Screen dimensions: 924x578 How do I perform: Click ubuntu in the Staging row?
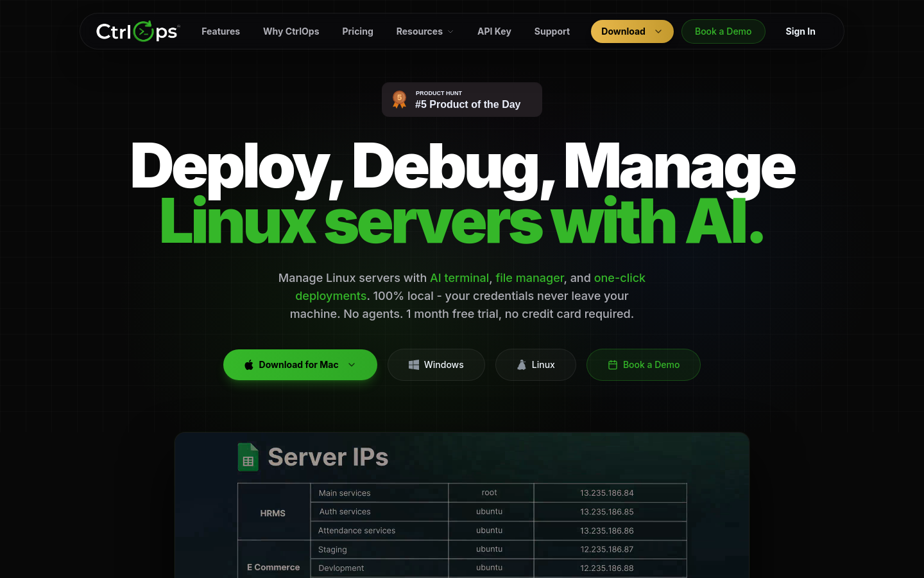[x=491, y=550]
